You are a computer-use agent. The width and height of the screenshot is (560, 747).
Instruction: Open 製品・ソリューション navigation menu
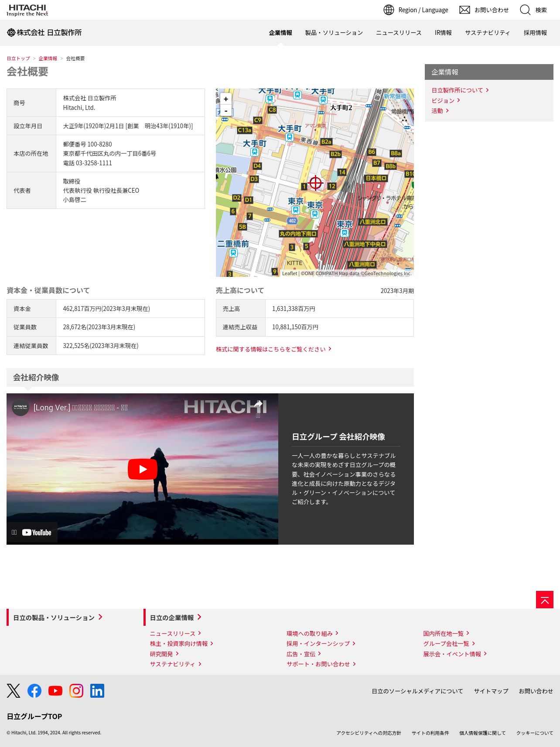click(x=334, y=33)
